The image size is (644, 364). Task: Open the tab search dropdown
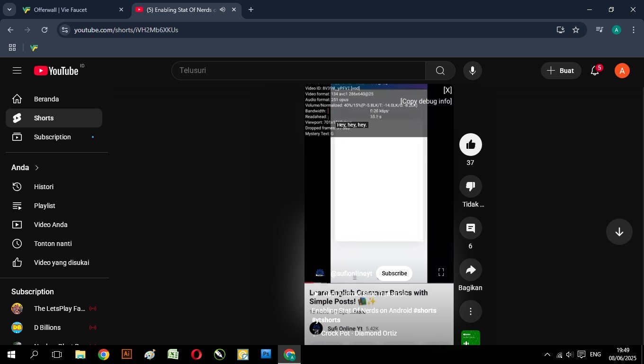coord(9,9)
